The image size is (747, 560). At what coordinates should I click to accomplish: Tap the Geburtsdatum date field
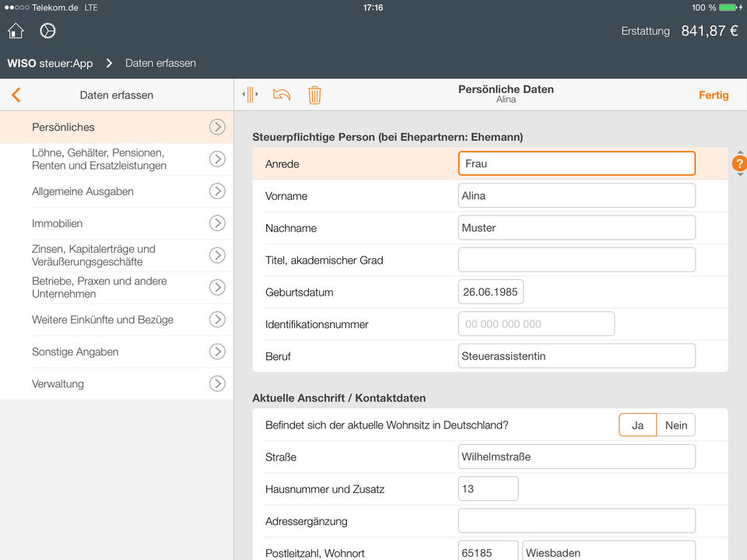pyautogui.click(x=490, y=292)
